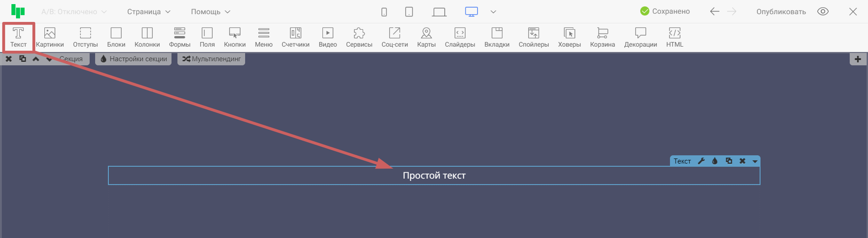Screen dimensions: 868x238
Task: Select the HTML code element
Action: click(675, 37)
